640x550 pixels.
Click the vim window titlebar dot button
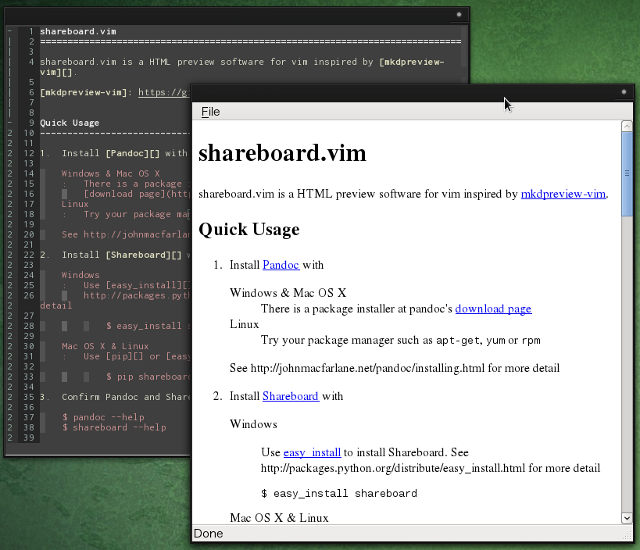point(459,14)
